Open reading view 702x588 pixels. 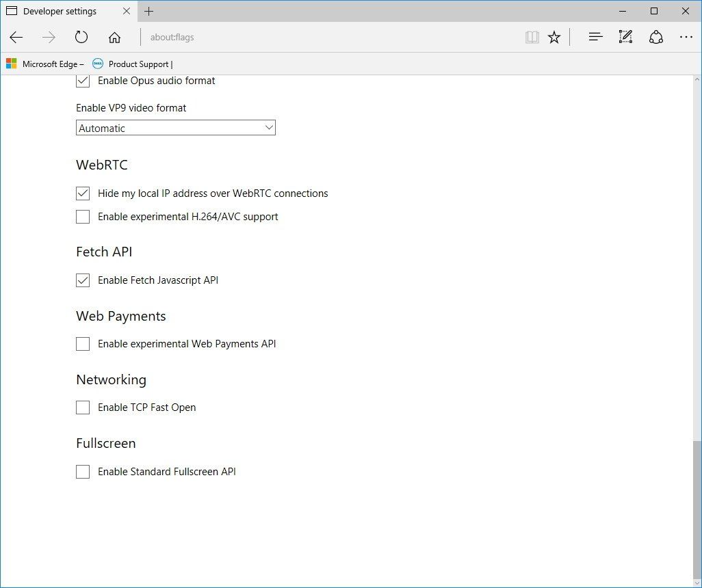point(532,37)
